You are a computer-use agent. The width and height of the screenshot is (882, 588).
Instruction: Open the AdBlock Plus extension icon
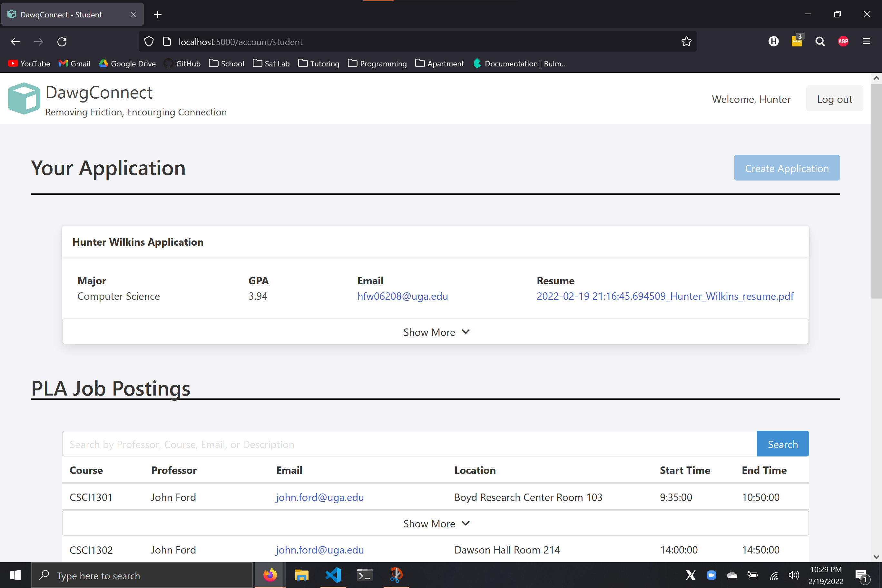point(843,42)
